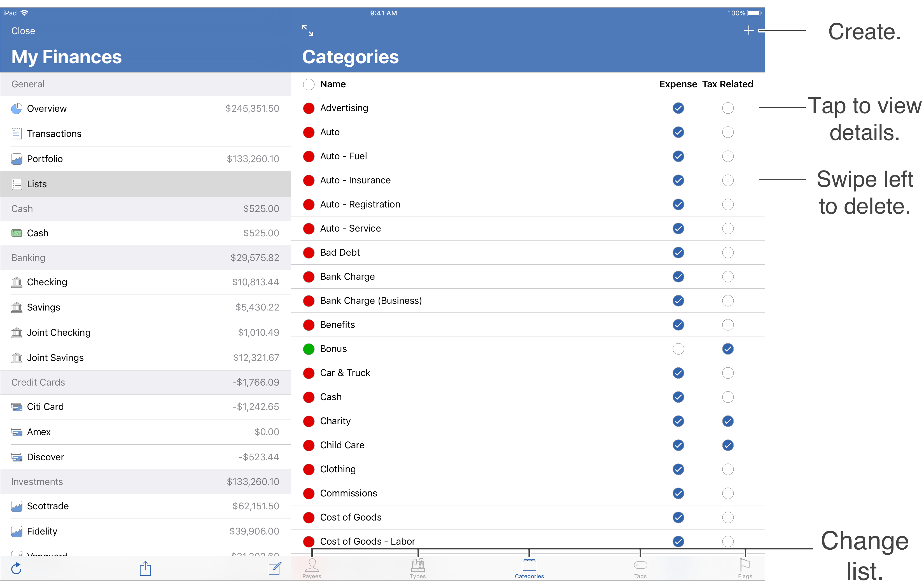924x588 pixels.
Task: Tap the compose edit icon
Action: tap(275, 568)
